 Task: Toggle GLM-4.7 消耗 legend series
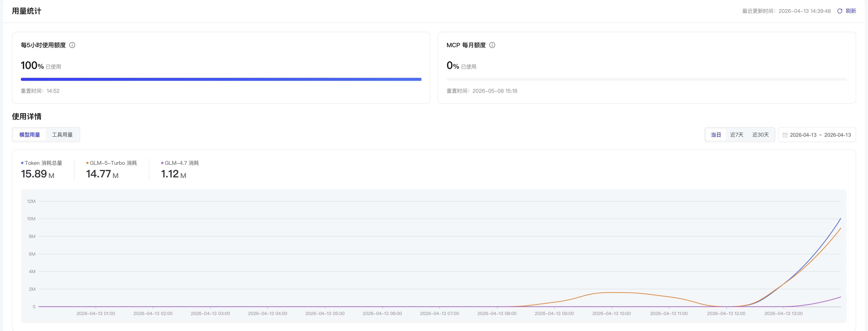click(x=180, y=163)
